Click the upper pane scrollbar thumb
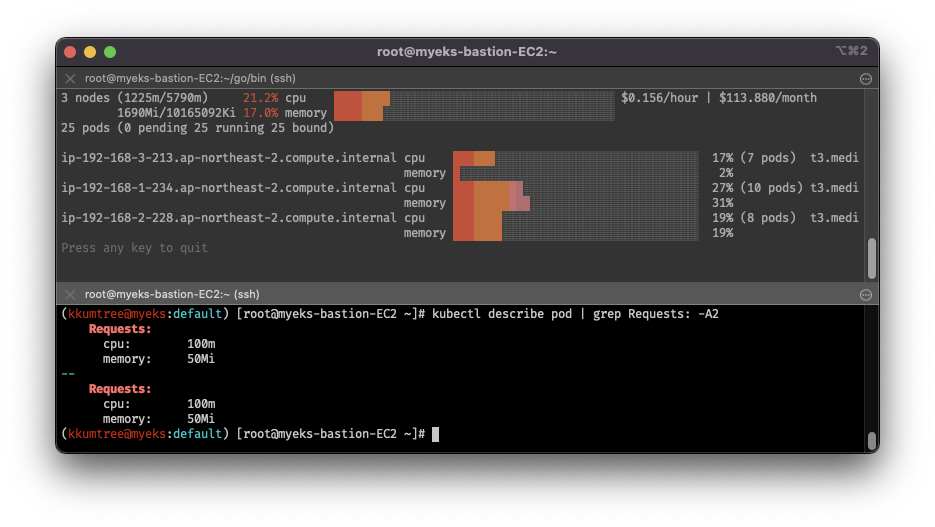Screen dimensions: 935x527 (x=872, y=258)
